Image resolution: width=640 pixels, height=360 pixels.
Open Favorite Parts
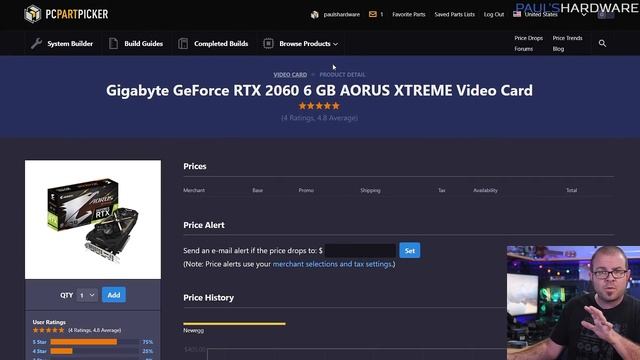(x=409, y=14)
